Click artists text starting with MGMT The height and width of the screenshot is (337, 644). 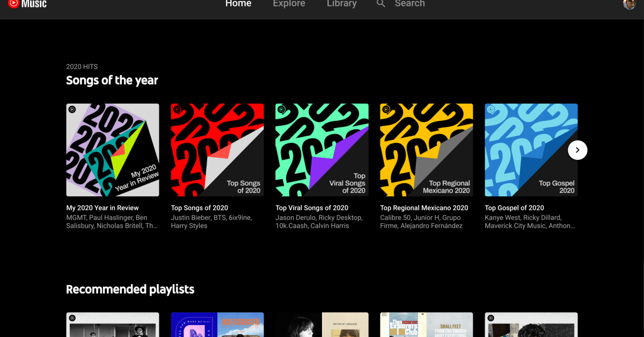112,222
